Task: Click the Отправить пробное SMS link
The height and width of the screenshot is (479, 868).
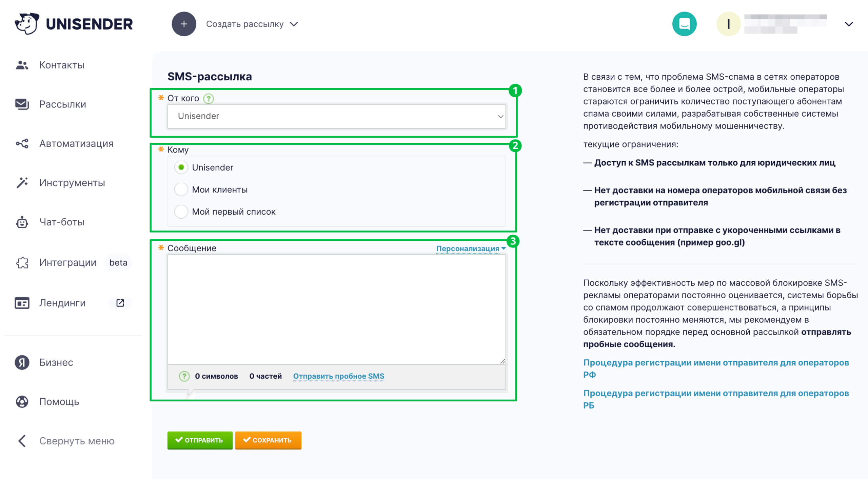Action: point(338,376)
